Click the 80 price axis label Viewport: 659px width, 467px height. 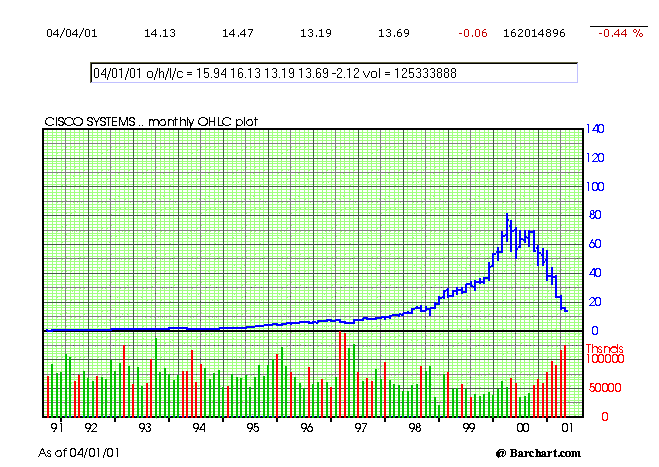[595, 215]
